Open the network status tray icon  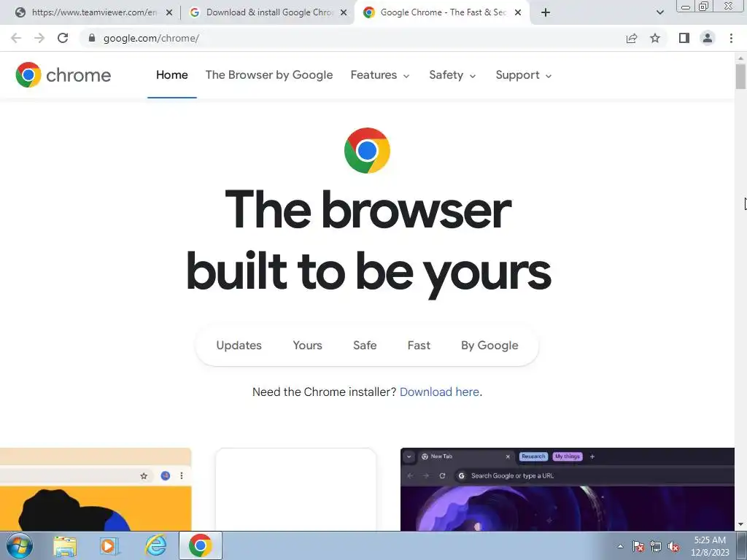pyautogui.click(x=656, y=546)
